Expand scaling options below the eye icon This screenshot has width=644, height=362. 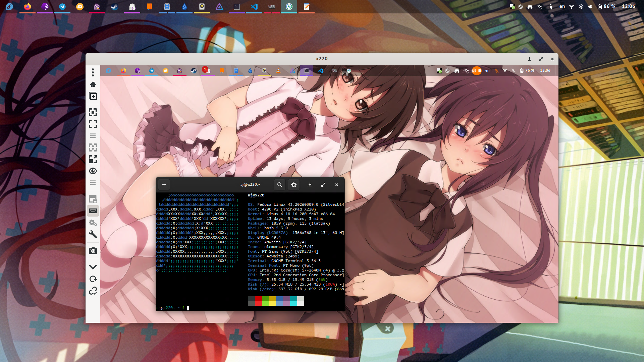pos(93,183)
